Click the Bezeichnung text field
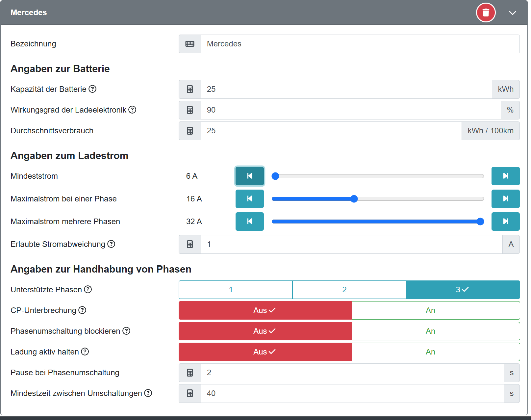This screenshot has width=531, height=420. click(360, 44)
